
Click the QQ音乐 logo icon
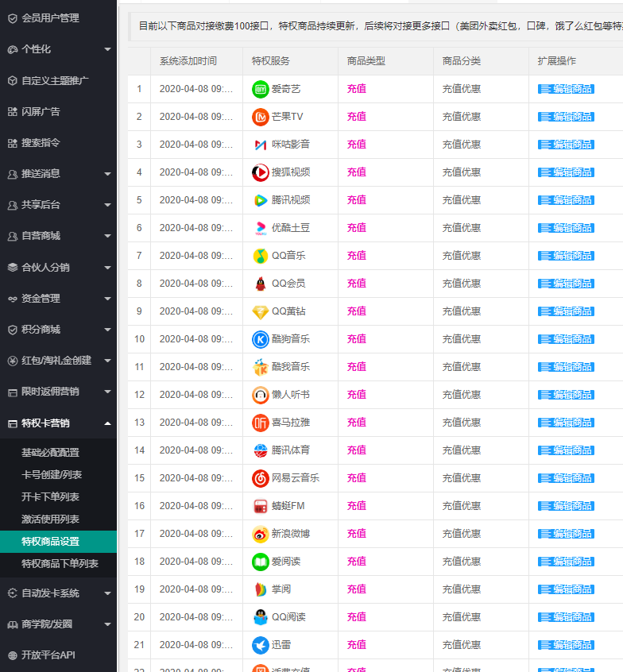pyautogui.click(x=261, y=256)
